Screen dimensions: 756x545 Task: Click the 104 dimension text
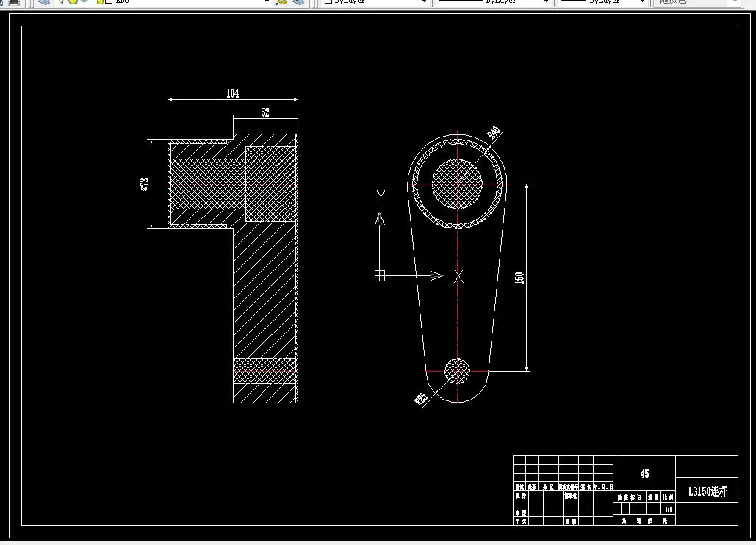pyautogui.click(x=233, y=93)
